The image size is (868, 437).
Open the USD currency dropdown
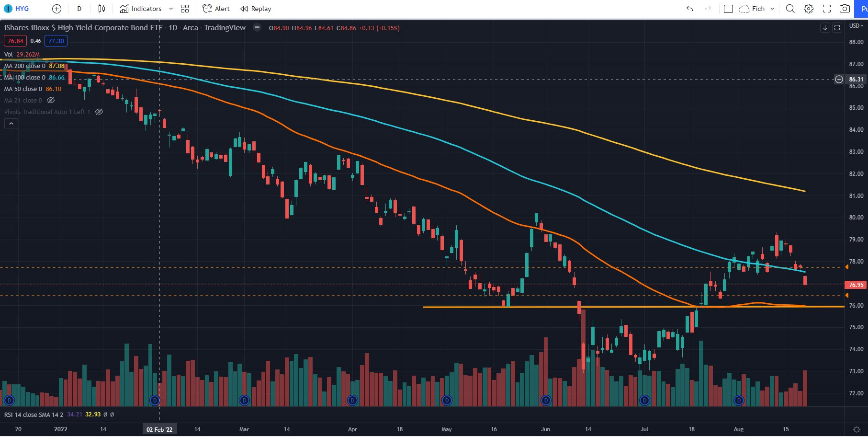pyautogui.click(x=856, y=26)
